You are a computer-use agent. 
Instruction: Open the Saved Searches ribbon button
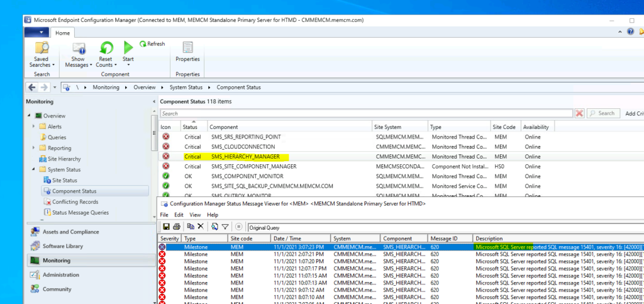point(42,54)
